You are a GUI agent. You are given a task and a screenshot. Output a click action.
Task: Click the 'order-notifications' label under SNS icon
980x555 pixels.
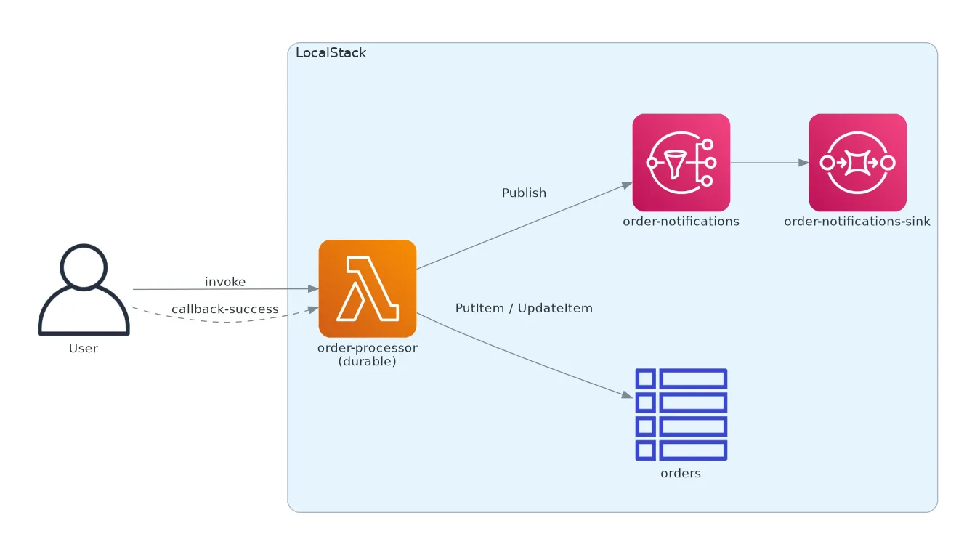pos(681,222)
